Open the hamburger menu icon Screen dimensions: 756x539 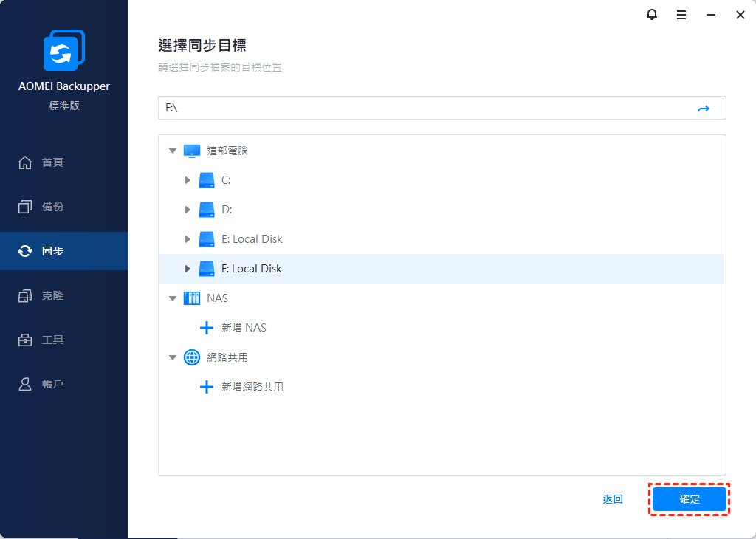click(681, 14)
